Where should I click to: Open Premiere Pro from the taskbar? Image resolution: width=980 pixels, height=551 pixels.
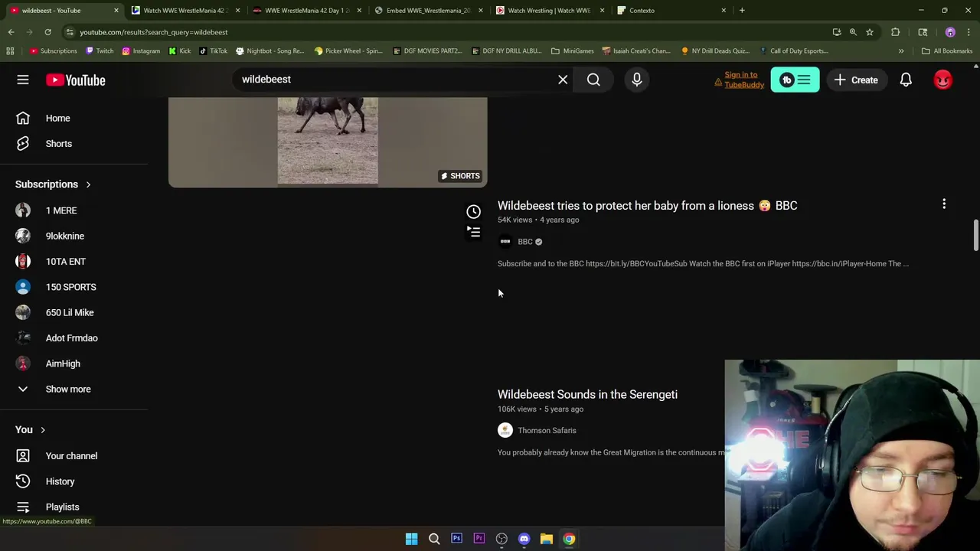click(x=479, y=539)
